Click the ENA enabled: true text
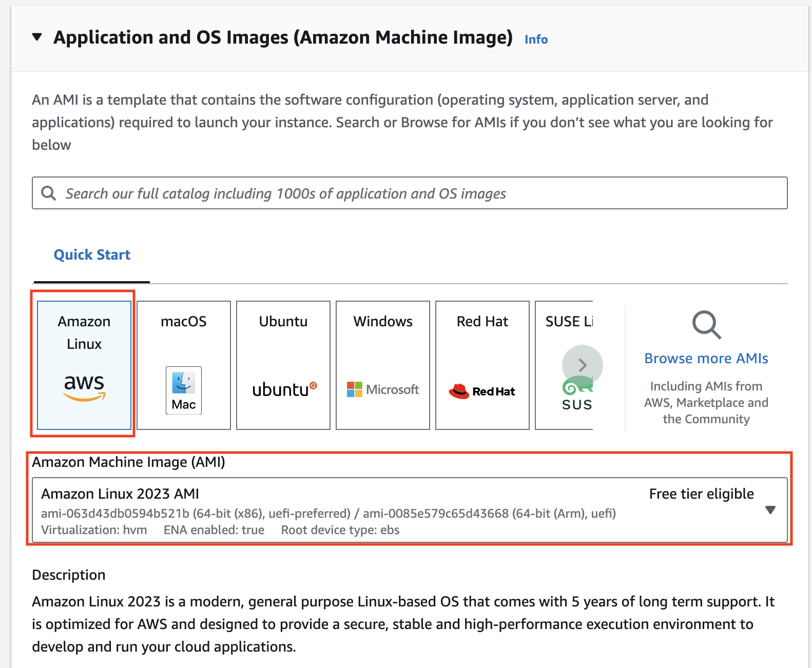The image size is (812, 668). (x=214, y=530)
